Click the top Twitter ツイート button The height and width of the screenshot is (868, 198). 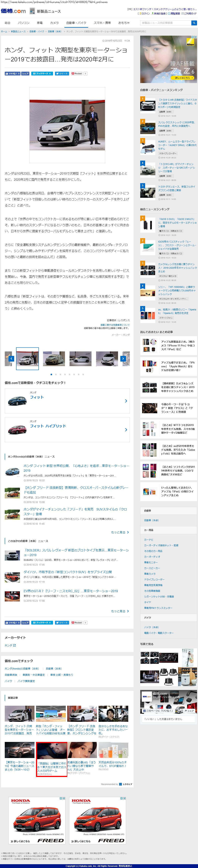click(x=62, y=73)
